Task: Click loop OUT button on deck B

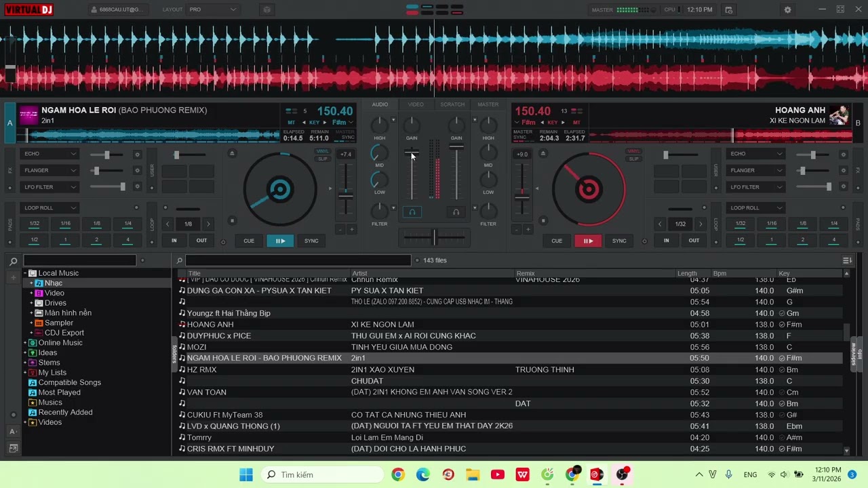Action: point(694,241)
